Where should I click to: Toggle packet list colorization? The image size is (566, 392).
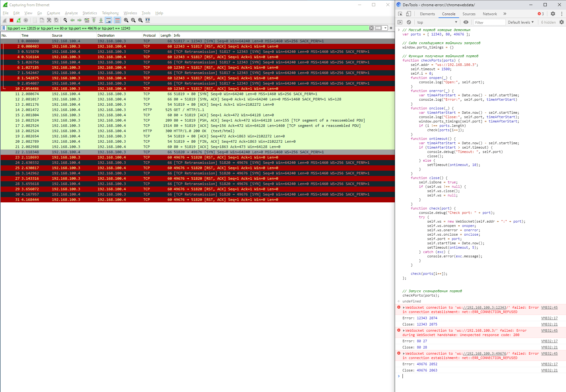point(117,20)
